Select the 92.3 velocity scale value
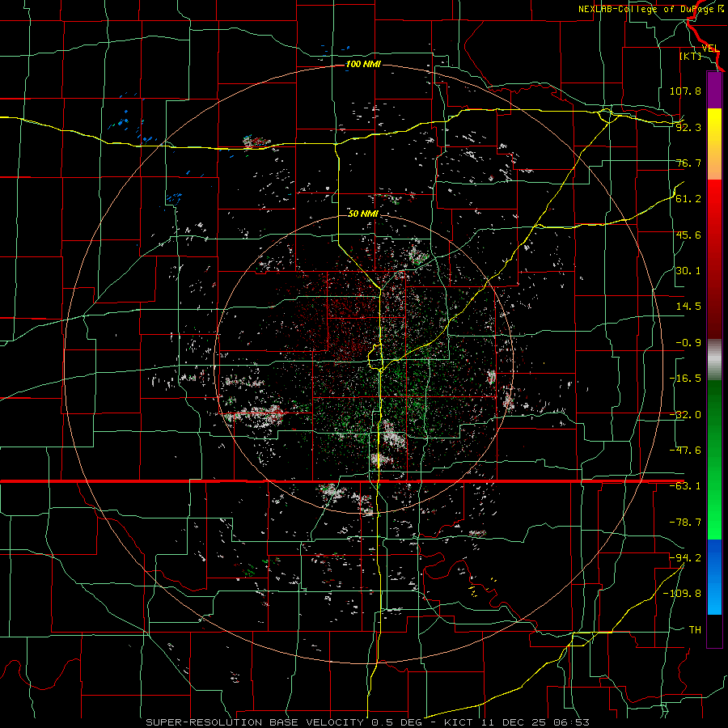Viewport: 728px width, 728px height. 688,127
